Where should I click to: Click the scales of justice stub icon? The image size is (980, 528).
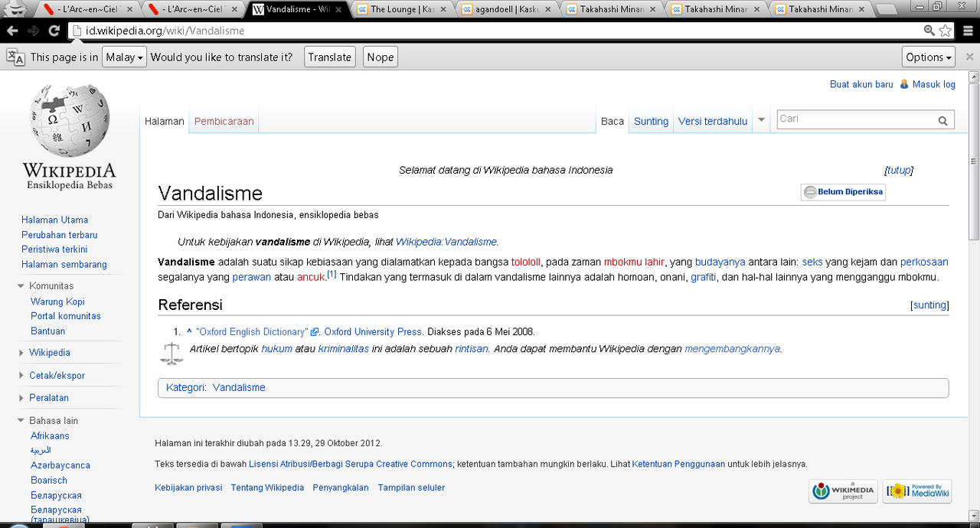(x=171, y=353)
